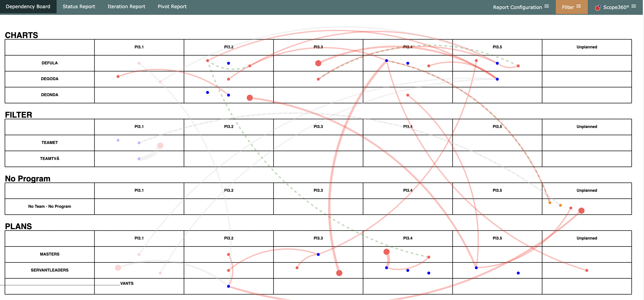Select the large red dot in DEONDA PI3.2
The height and width of the screenshot is (300, 644).
tap(249, 98)
